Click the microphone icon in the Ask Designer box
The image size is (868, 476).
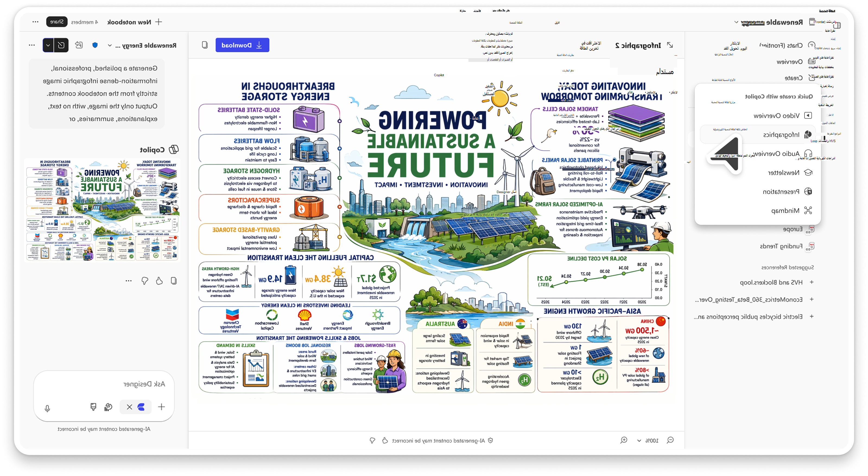coord(47,408)
